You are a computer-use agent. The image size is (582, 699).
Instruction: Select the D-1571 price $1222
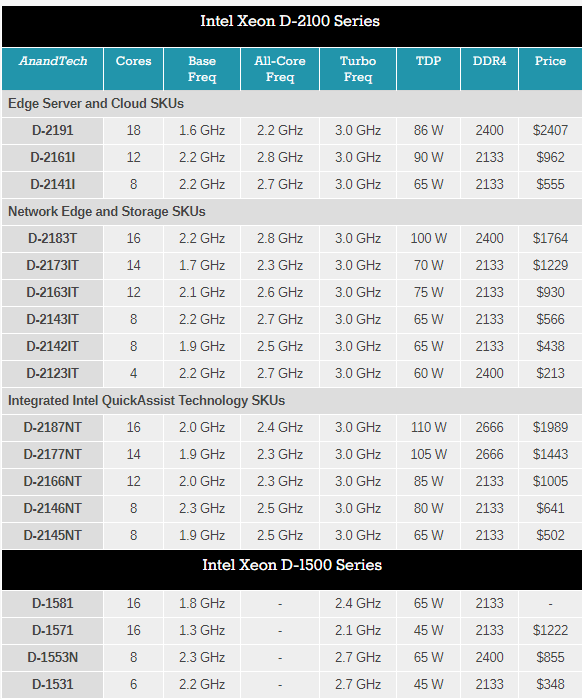(x=550, y=630)
